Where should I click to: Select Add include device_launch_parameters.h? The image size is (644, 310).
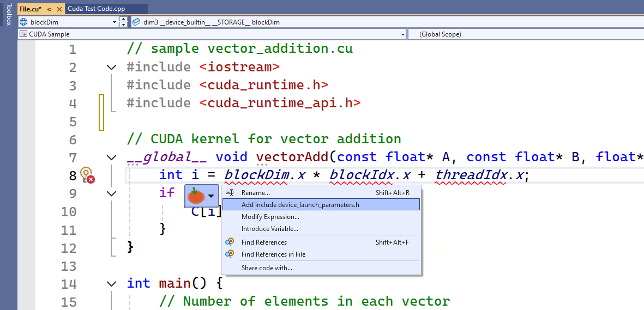point(300,205)
